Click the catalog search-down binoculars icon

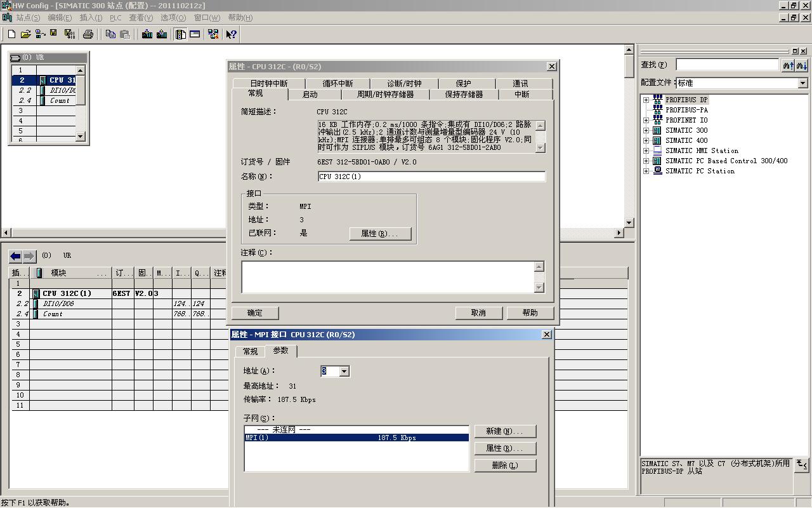[x=802, y=65]
